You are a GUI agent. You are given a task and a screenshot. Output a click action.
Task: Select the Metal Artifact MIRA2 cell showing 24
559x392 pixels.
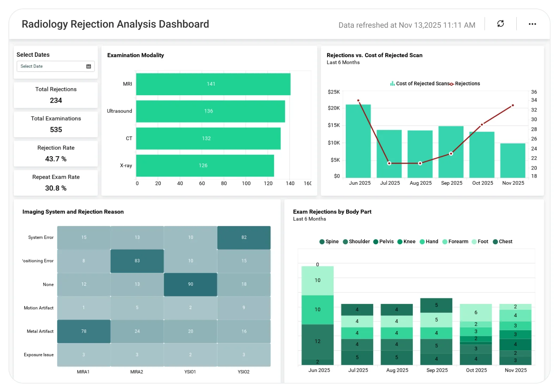tap(137, 331)
